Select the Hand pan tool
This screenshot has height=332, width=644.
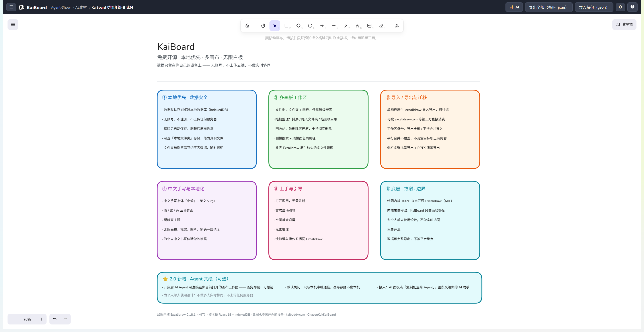click(263, 26)
